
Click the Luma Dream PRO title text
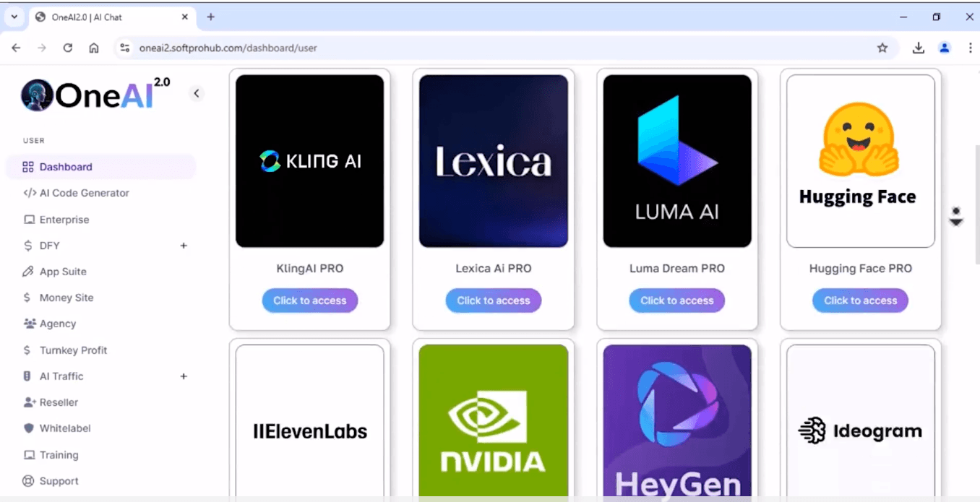tap(677, 269)
